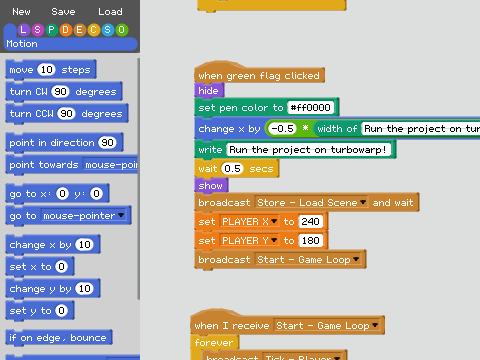Edit the 0.5 value in wait secs
This screenshot has width=480, height=360.
click(232, 169)
